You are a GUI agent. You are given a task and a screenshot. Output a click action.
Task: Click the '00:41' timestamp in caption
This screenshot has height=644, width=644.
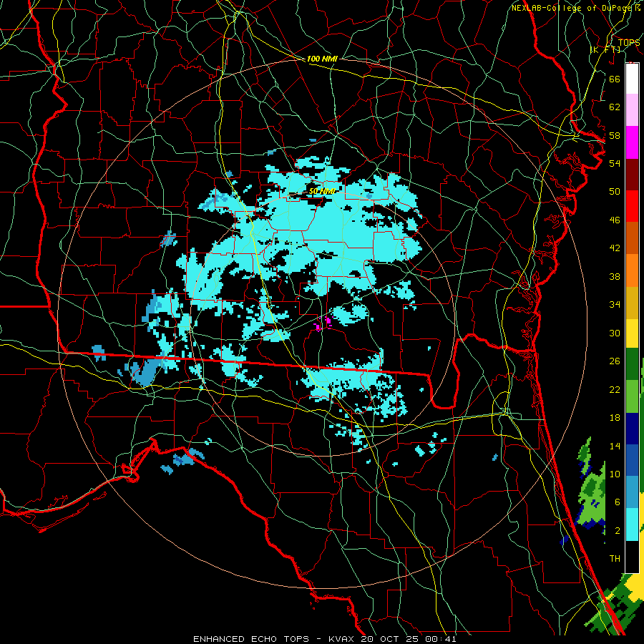click(441, 639)
